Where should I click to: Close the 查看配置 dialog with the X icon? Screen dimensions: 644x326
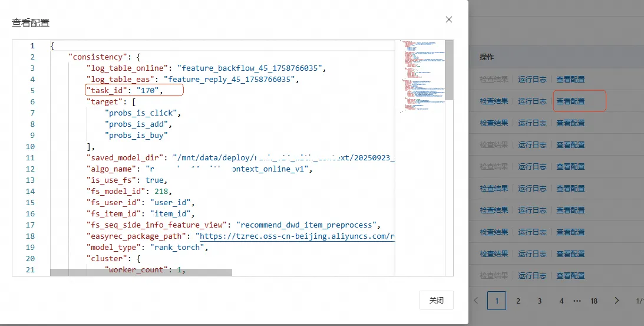pos(449,19)
